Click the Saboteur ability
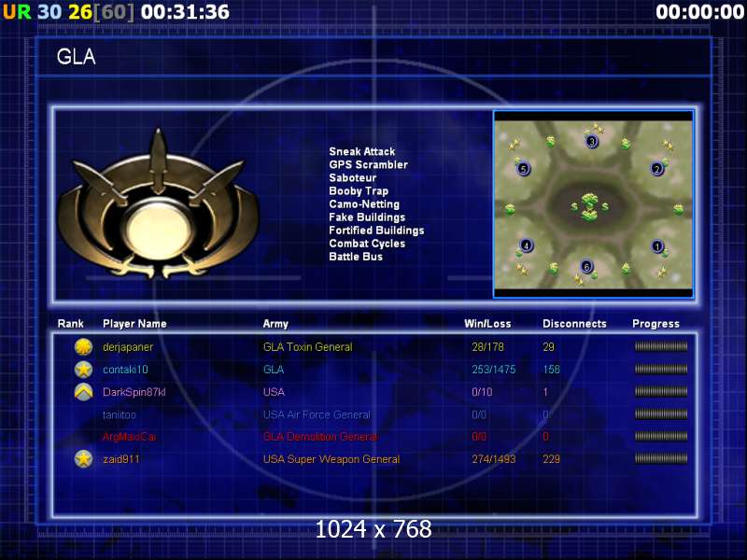Image resolution: width=747 pixels, height=560 pixels. tap(353, 177)
